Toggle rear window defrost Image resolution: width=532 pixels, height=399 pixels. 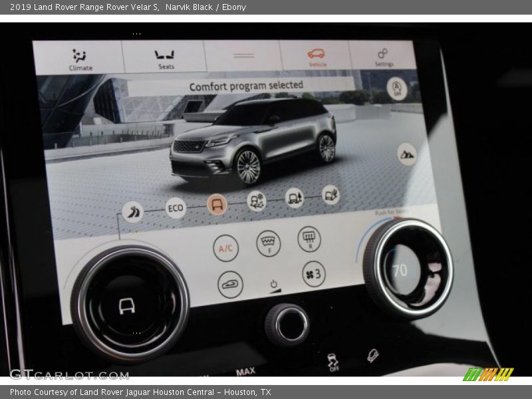[309, 239]
